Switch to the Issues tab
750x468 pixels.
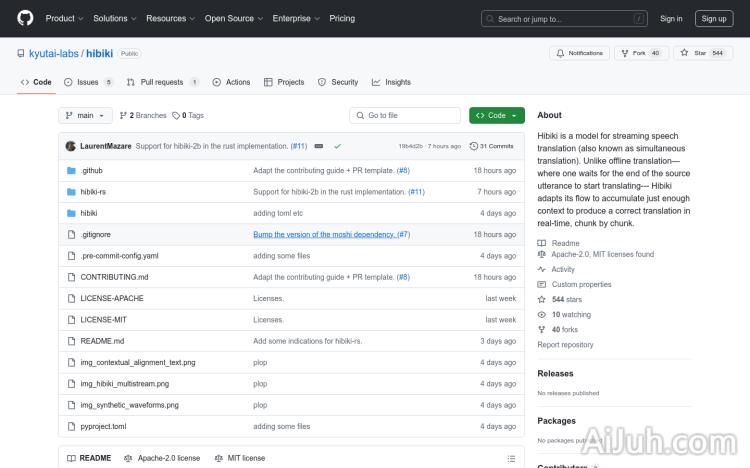click(x=89, y=82)
